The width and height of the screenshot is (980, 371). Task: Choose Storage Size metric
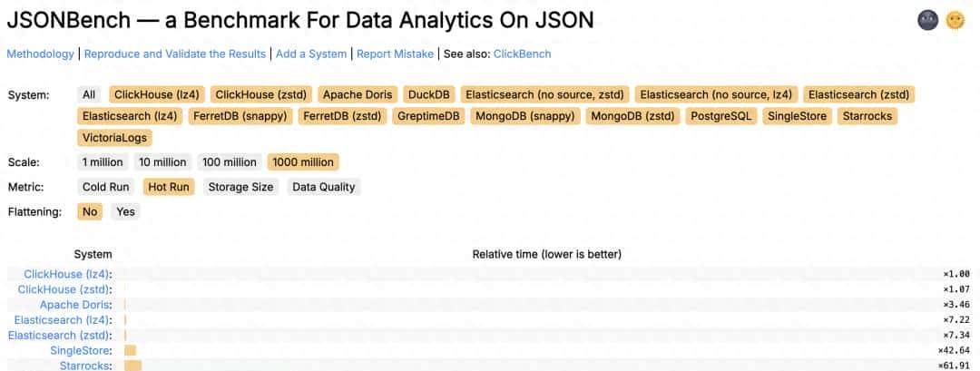coord(240,187)
